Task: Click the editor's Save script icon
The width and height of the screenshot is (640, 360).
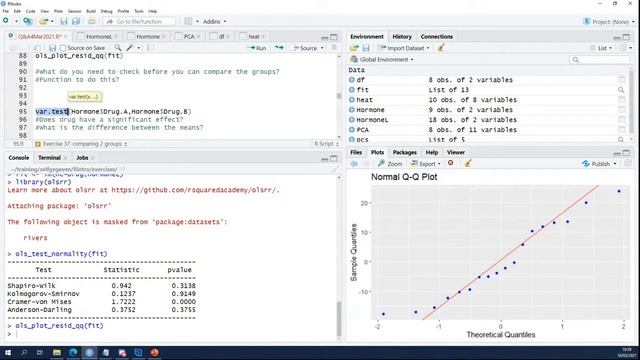Action: (52, 48)
